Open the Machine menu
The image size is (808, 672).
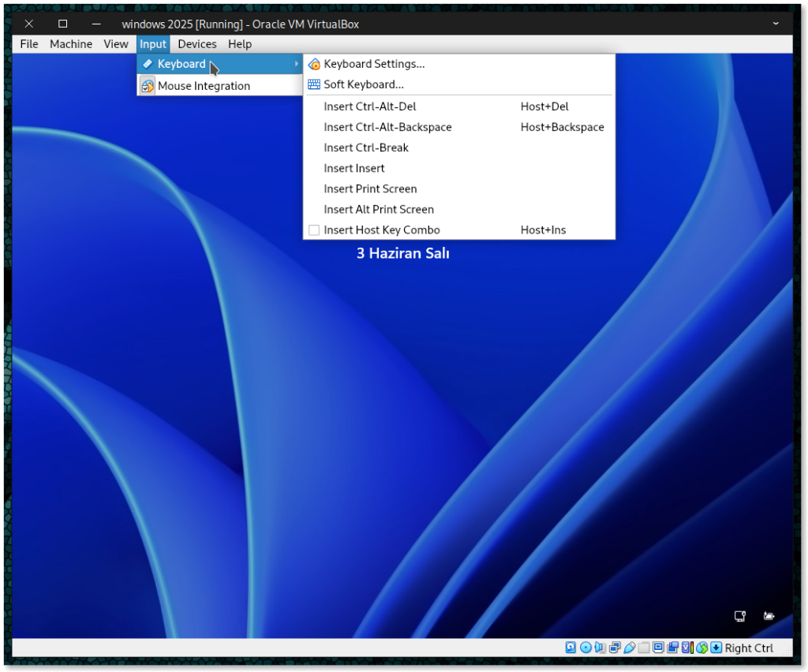[x=71, y=44]
